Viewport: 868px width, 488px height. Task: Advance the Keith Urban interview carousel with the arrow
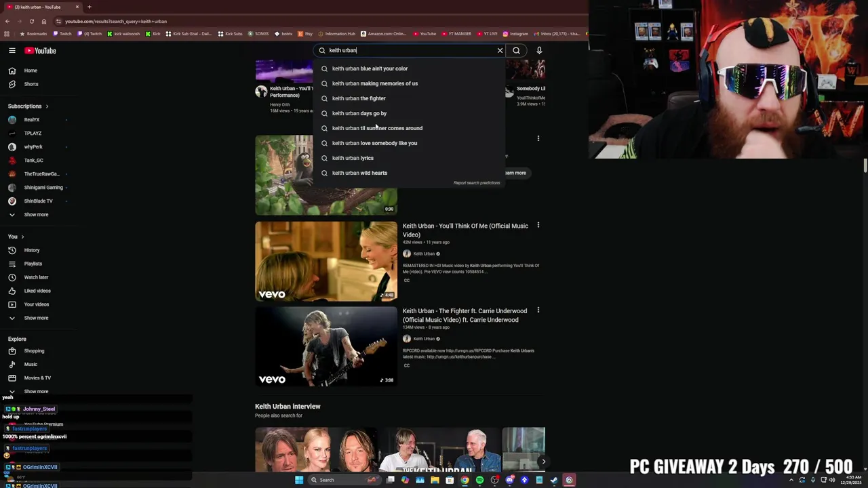tap(543, 462)
